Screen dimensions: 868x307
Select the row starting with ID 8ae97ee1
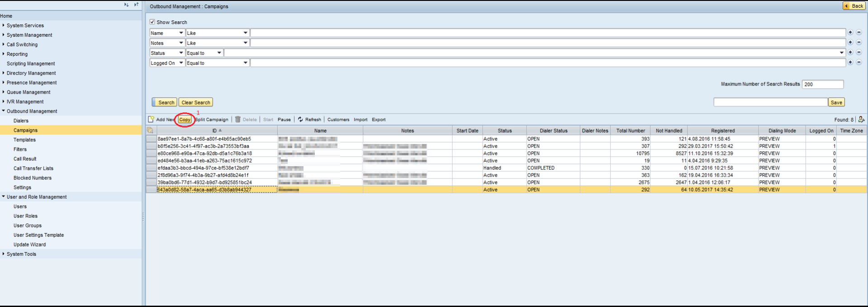tap(151, 139)
